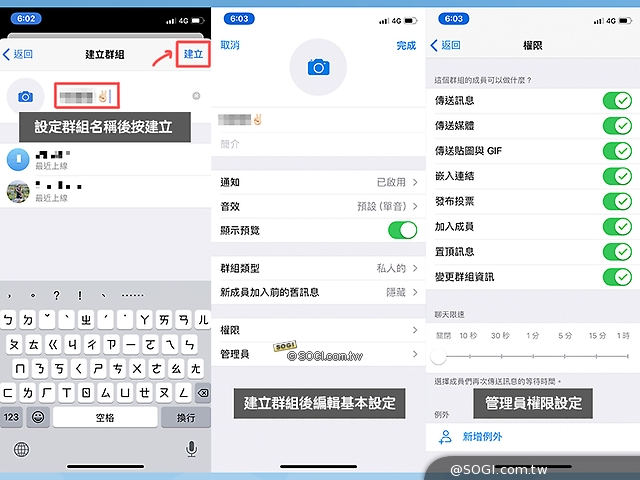The image size is (640, 480).
Task: Tap the ! key in the suggestion row
Action: click(80, 295)
